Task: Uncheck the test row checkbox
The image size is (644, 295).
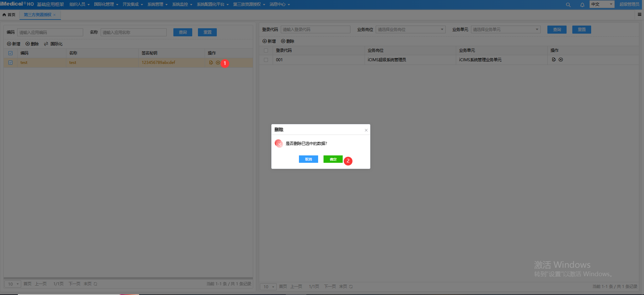Action: point(10,63)
